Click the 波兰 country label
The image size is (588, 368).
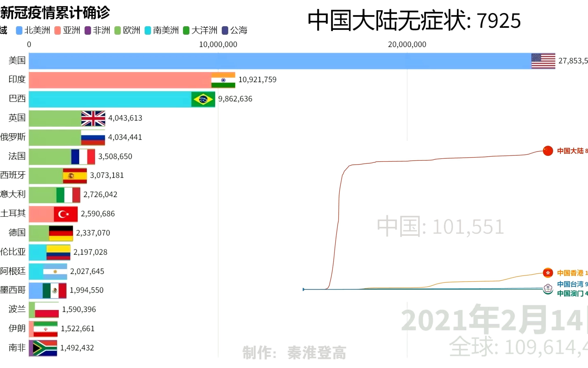[x=17, y=309]
